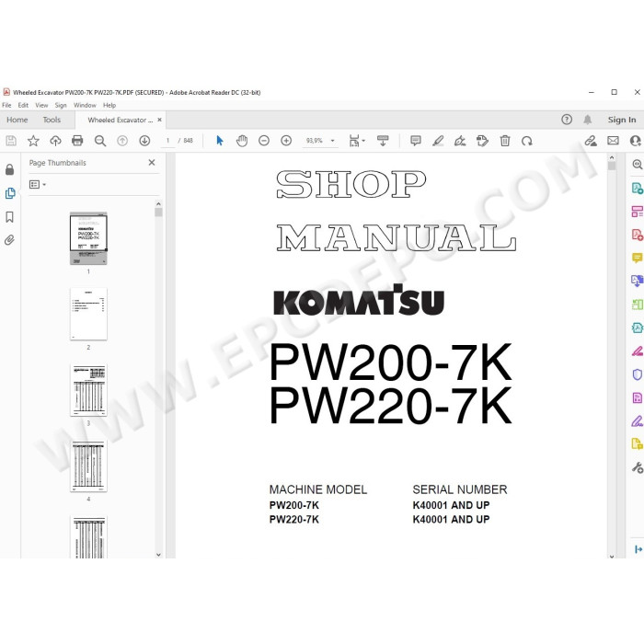Close the Wheeled Excavator document tab
The height and width of the screenshot is (644, 644).
[x=160, y=120]
